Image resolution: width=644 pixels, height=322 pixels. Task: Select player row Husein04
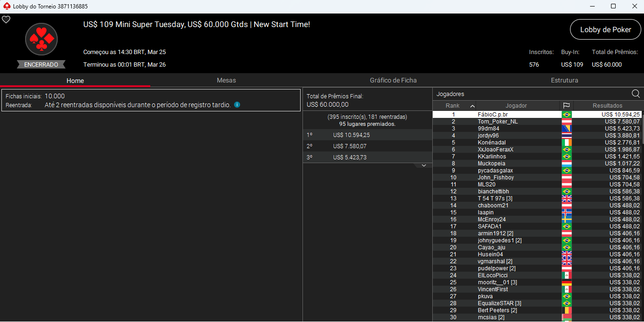(x=537, y=254)
